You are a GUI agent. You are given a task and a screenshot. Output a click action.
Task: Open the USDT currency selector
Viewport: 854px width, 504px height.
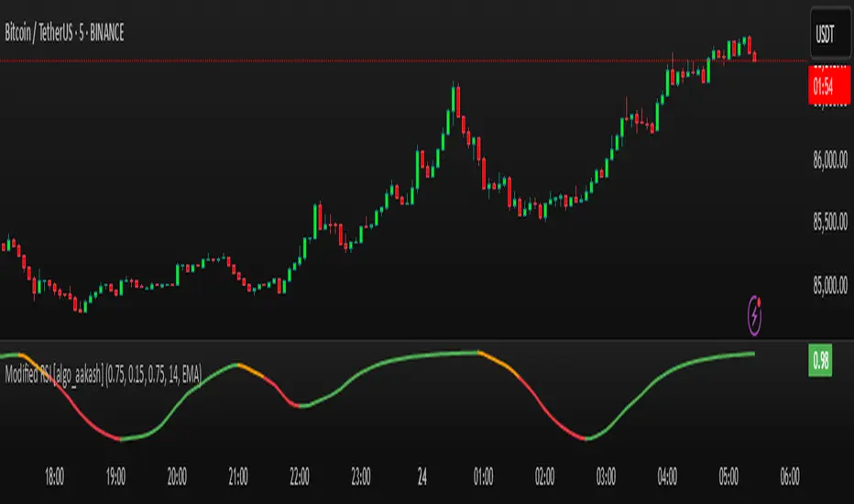click(x=830, y=34)
